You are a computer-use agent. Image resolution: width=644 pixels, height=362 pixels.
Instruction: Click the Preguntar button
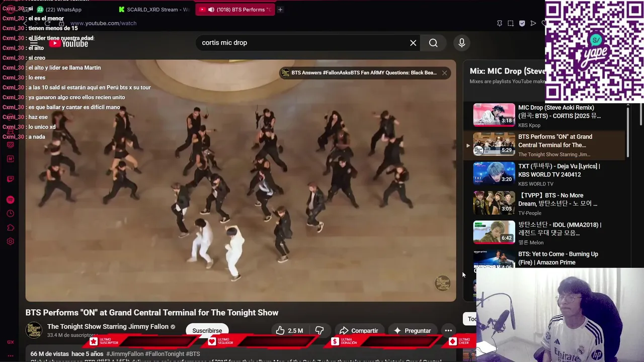click(x=413, y=330)
